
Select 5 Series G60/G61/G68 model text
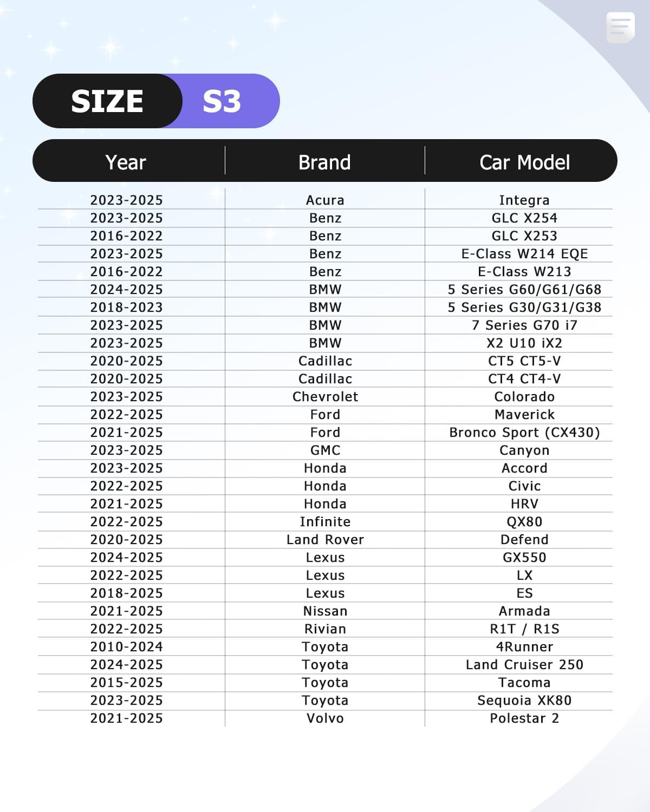[524, 290]
